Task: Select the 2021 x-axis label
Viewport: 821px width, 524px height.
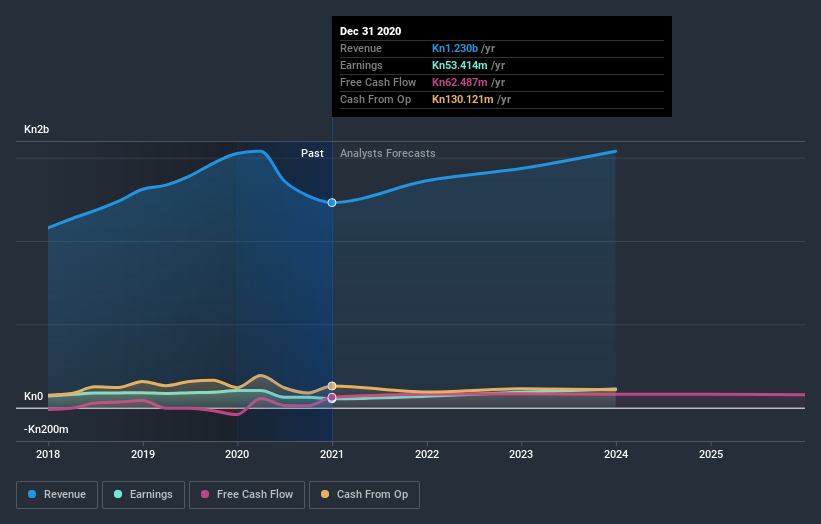Action: coord(332,454)
